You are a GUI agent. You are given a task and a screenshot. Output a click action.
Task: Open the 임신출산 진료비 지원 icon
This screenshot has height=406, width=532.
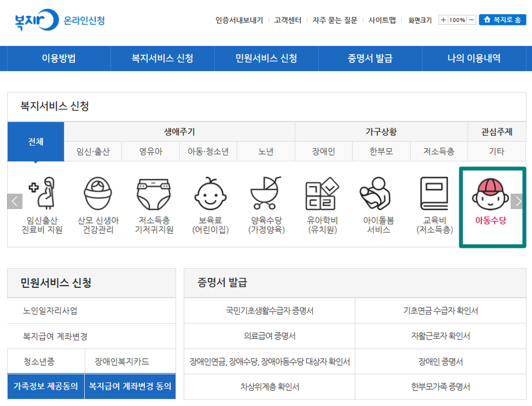(42, 205)
